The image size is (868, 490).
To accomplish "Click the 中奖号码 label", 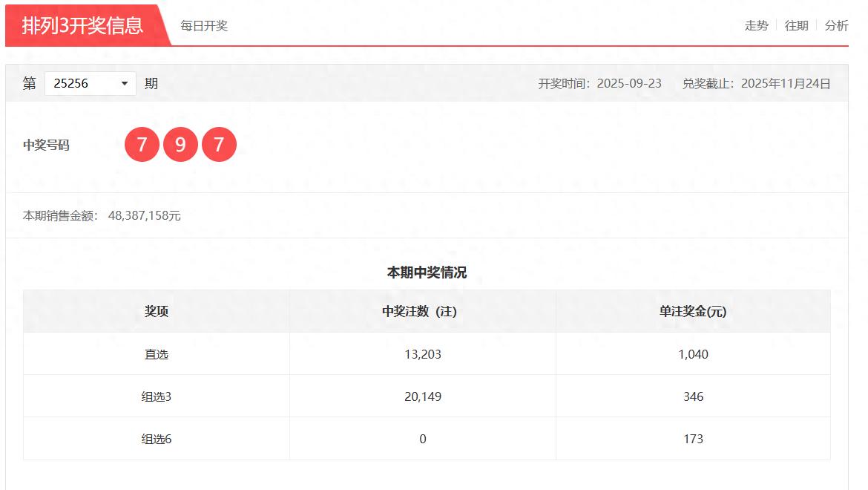I will 46,145.
